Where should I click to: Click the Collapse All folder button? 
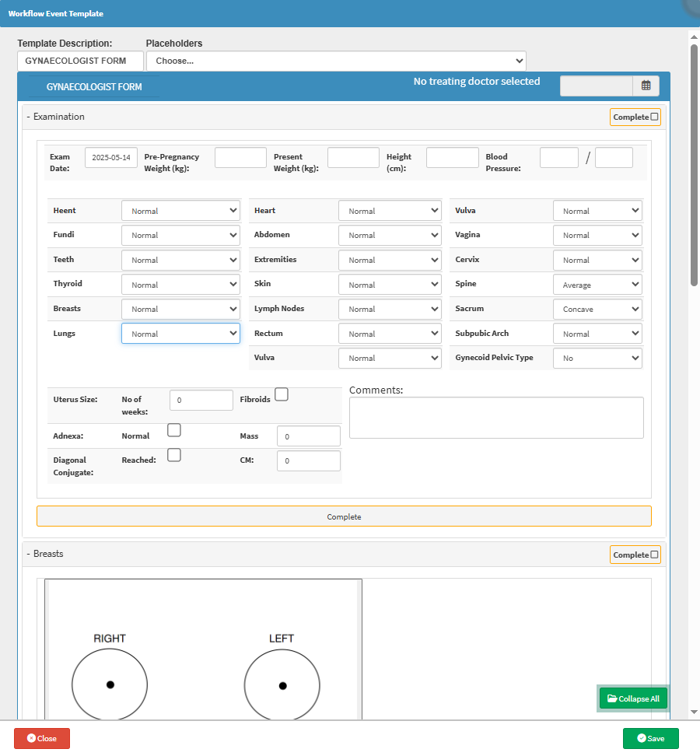click(633, 698)
